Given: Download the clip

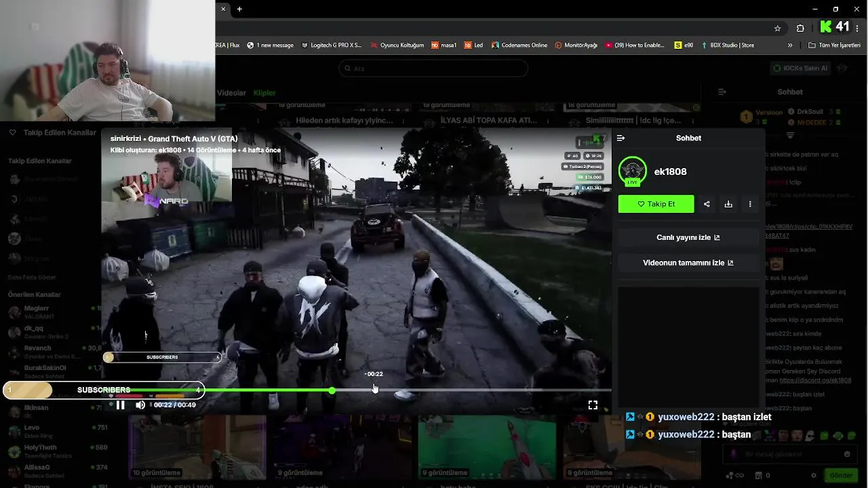Looking at the screenshot, I should [728, 204].
